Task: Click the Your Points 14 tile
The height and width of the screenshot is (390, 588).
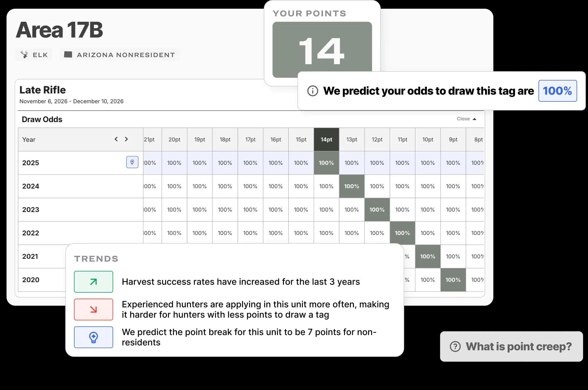Action: (x=322, y=50)
